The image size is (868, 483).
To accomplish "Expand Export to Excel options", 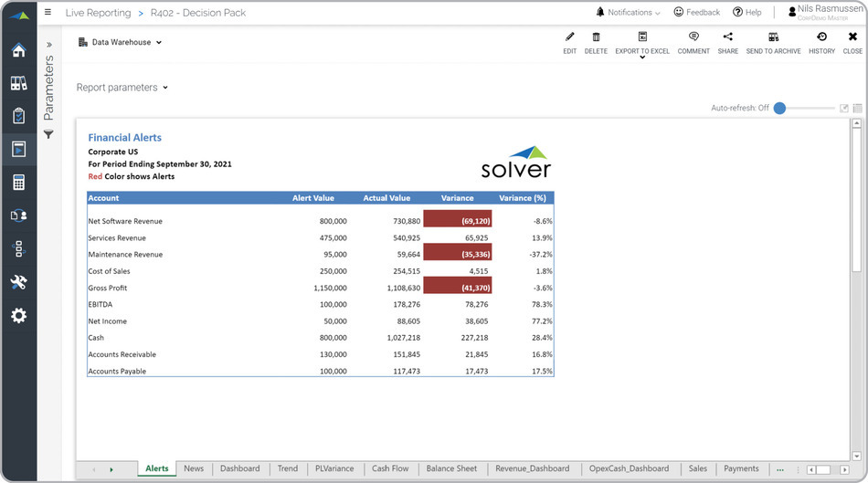I will point(642,57).
